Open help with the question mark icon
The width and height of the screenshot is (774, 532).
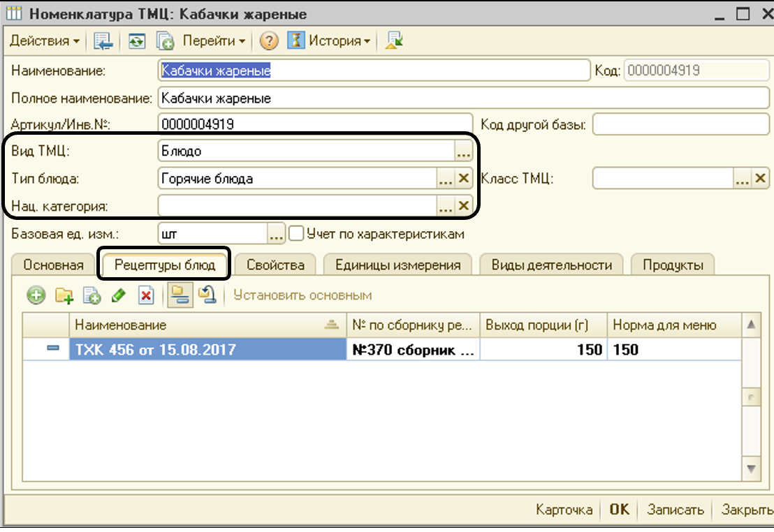[x=269, y=41]
